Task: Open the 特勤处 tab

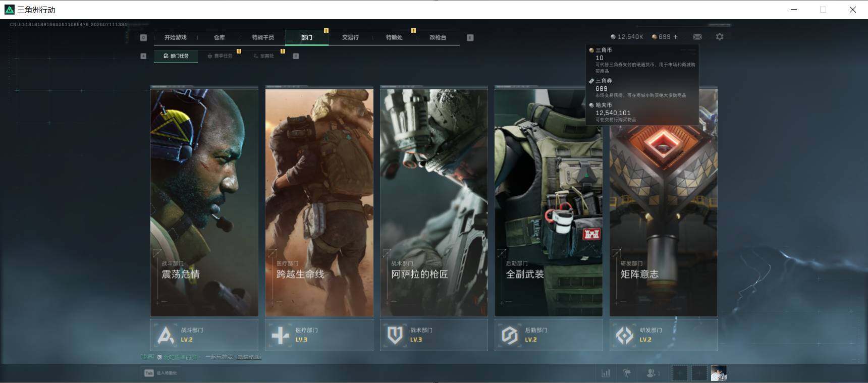Action: click(x=394, y=37)
